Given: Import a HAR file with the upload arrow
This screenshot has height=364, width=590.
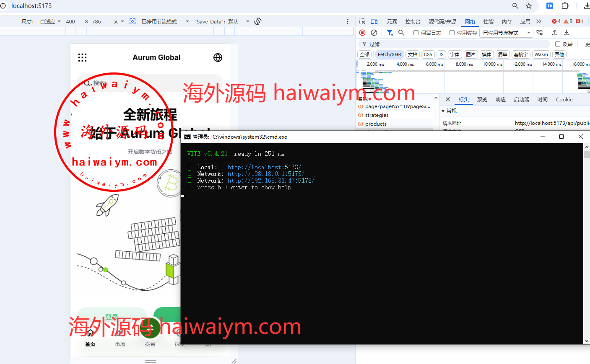Looking at the screenshot, I should point(555,33).
